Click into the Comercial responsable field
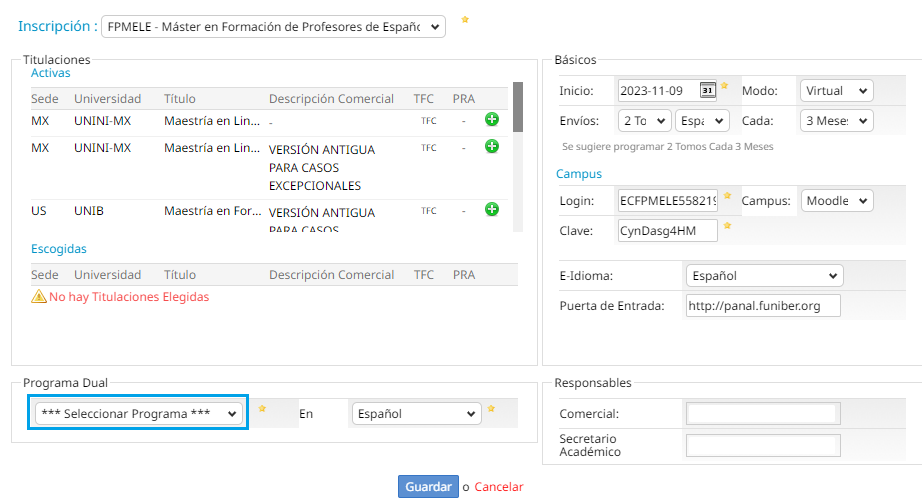Image resolution: width=922 pixels, height=503 pixels. point(763,414)
